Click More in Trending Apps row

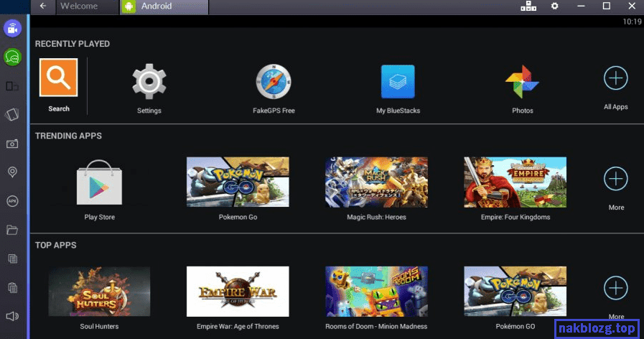tap(616, 179)
